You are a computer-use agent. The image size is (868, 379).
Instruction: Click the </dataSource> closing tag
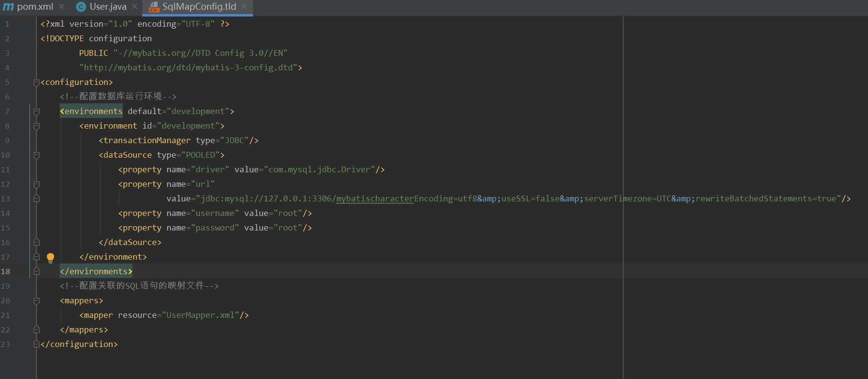130,242
